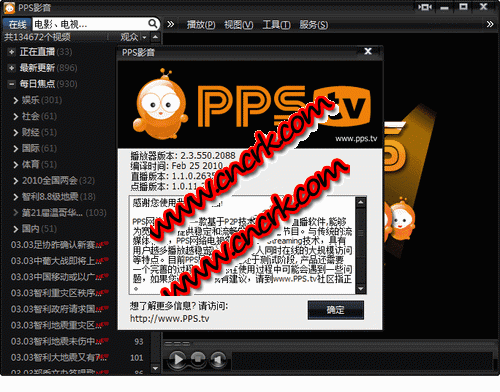Mute audio with the speaker icon
Viewport: 500px width, 392px height.
(x=218, y=359)
